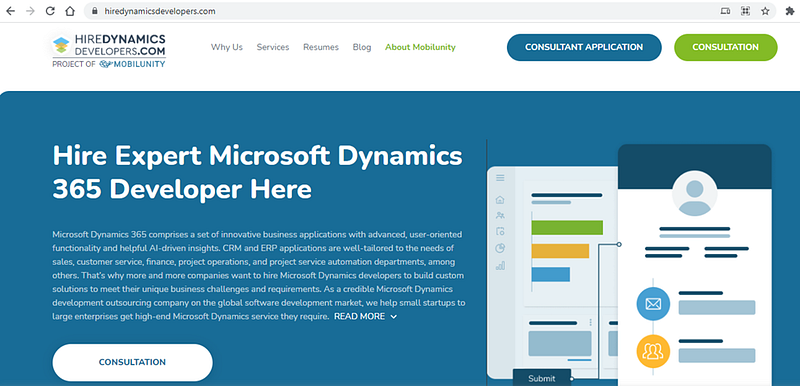The image size is (800, 386).
Task: Open the cast/screen icon in address bar
Action: (725, 11)
